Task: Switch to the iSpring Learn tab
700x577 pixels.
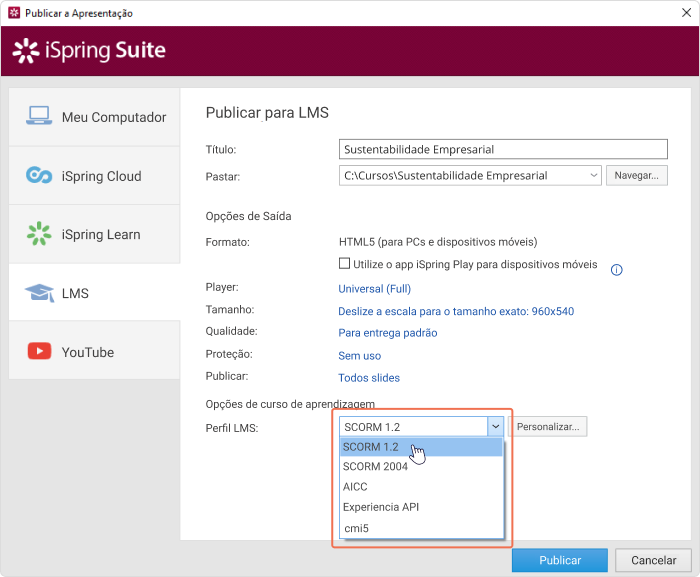Action: point(95,234)
